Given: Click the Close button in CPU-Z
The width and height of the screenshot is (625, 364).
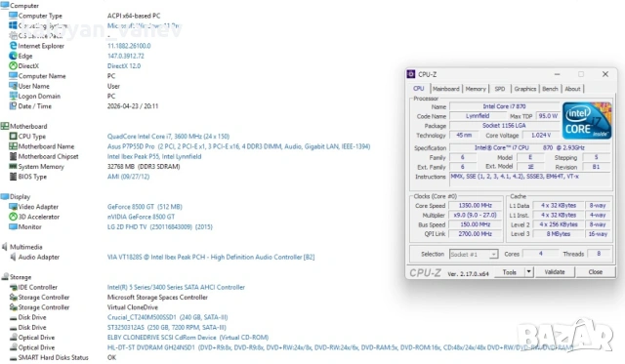Looking at the screenshot, I should [x=595, y=272].
